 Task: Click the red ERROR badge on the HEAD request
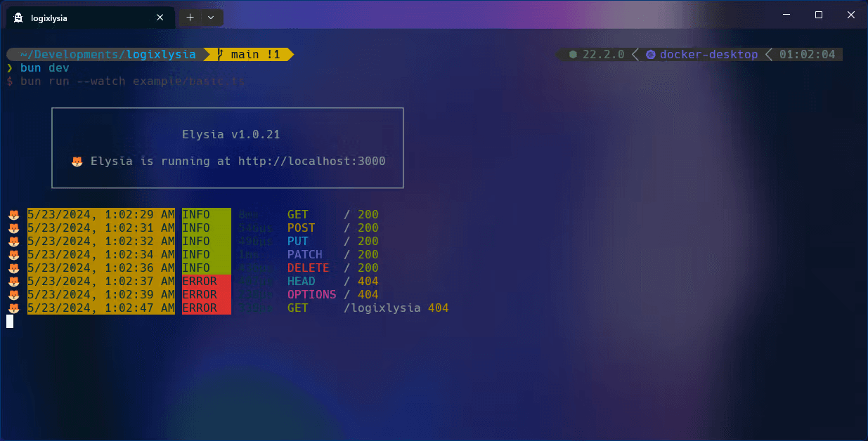[x=206, y=282]
